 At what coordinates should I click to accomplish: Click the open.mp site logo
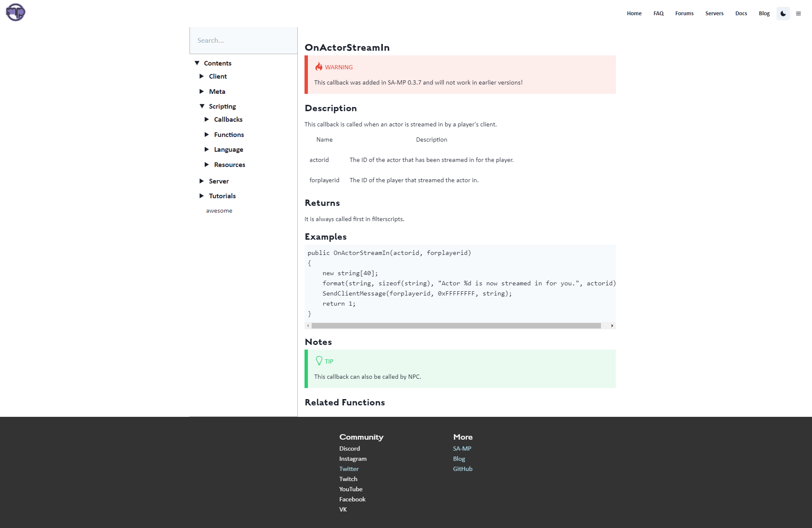pyautogui.click(x=15, y=12)
